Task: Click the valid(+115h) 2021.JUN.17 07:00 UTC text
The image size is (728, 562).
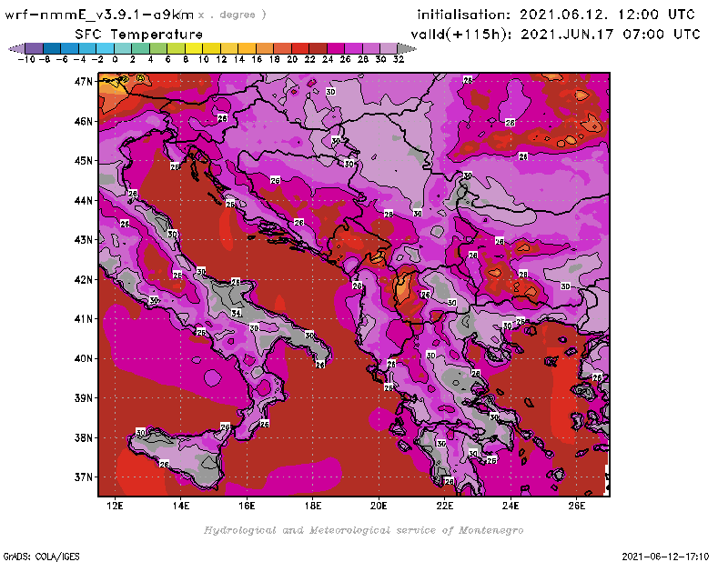Action: 555,35
